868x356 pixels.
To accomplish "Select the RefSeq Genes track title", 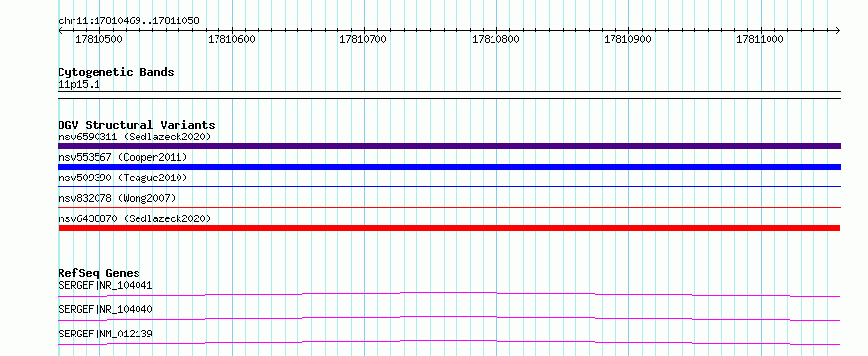I will 99,273.
